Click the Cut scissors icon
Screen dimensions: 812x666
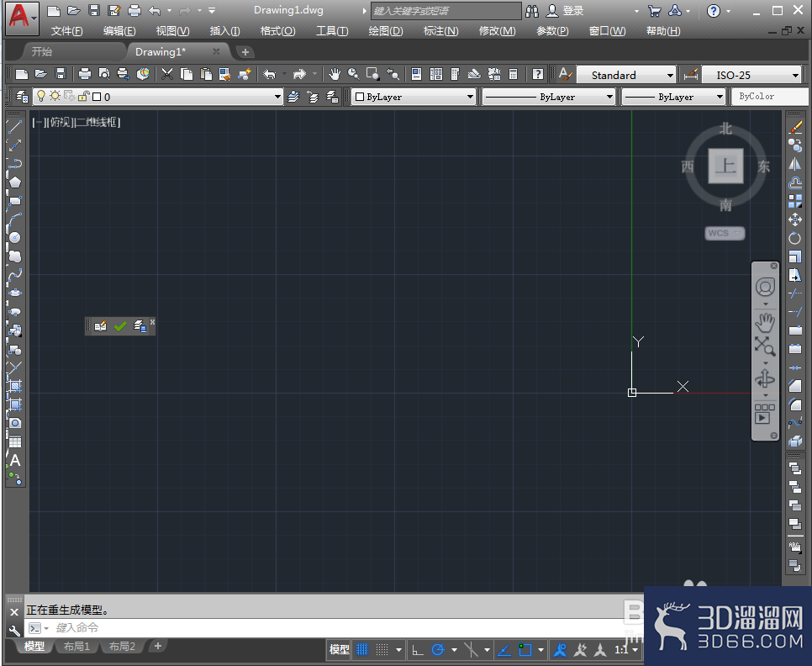click(166, 75)
